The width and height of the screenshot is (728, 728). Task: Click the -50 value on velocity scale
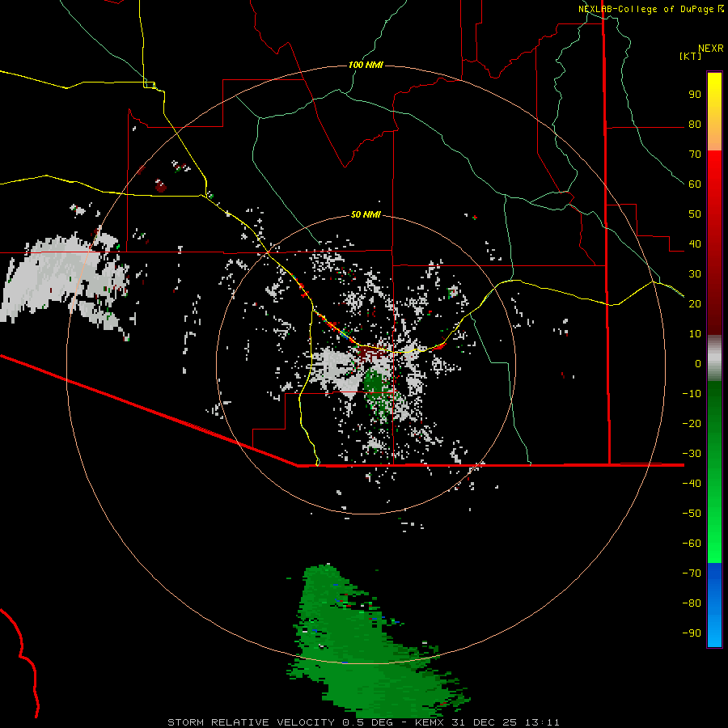[x=692, y=514]
